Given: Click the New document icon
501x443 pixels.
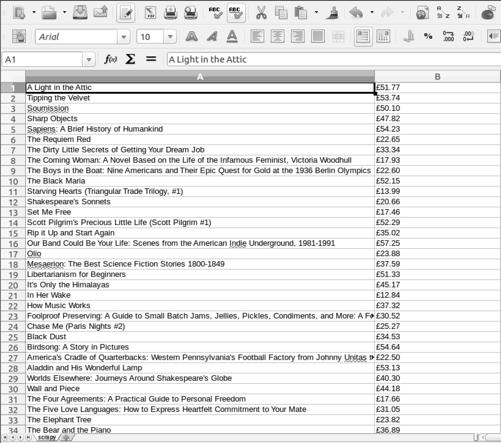Looking at the screenshot, I should point(19,13).
